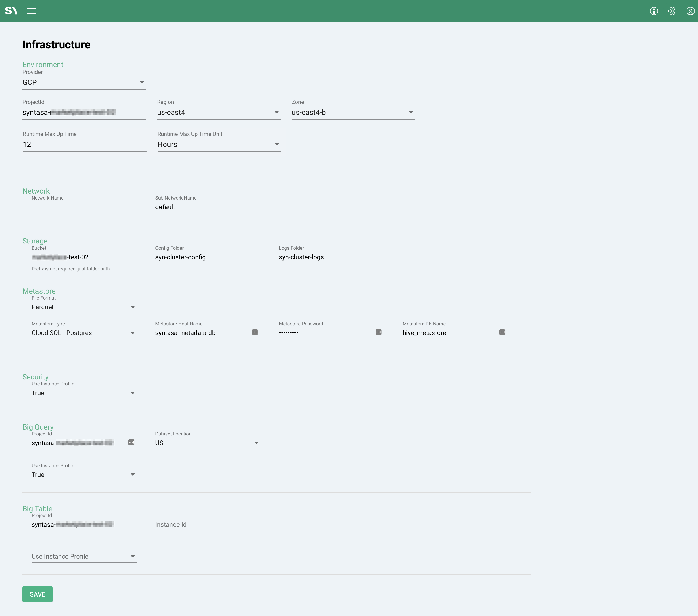Click the Metastore Host Name field icon
698x616 pixels.
255,332
